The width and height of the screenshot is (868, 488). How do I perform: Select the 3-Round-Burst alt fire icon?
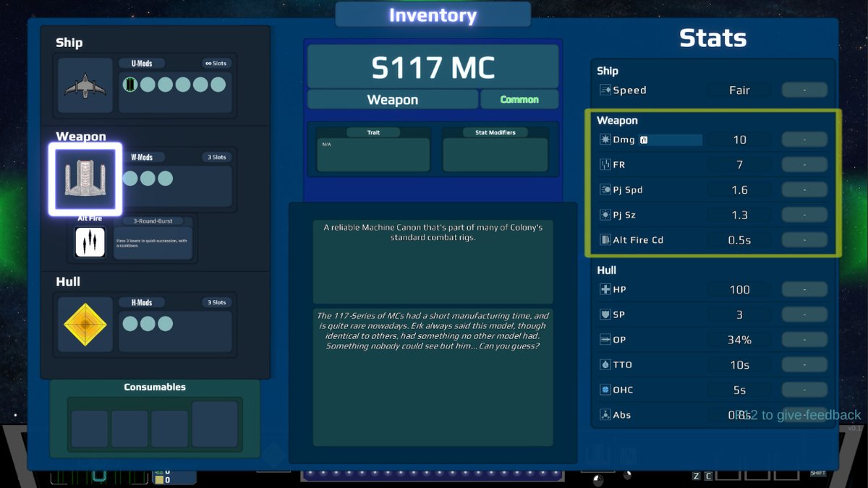point(90,242)
